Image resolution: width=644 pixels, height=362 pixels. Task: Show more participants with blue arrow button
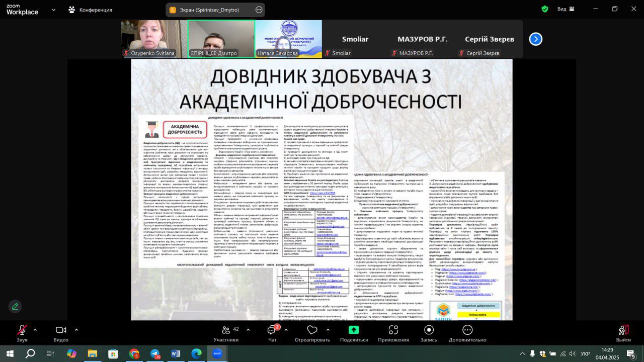pos(536,39)
